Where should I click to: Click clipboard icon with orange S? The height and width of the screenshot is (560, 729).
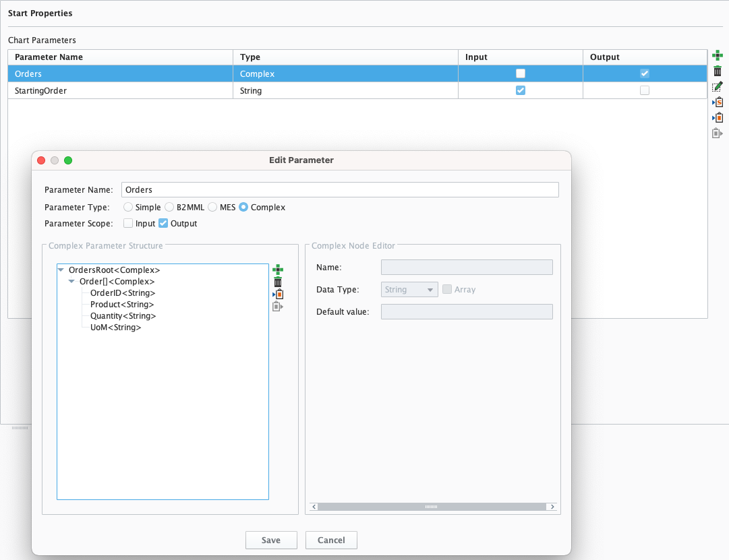coord(718,102)
